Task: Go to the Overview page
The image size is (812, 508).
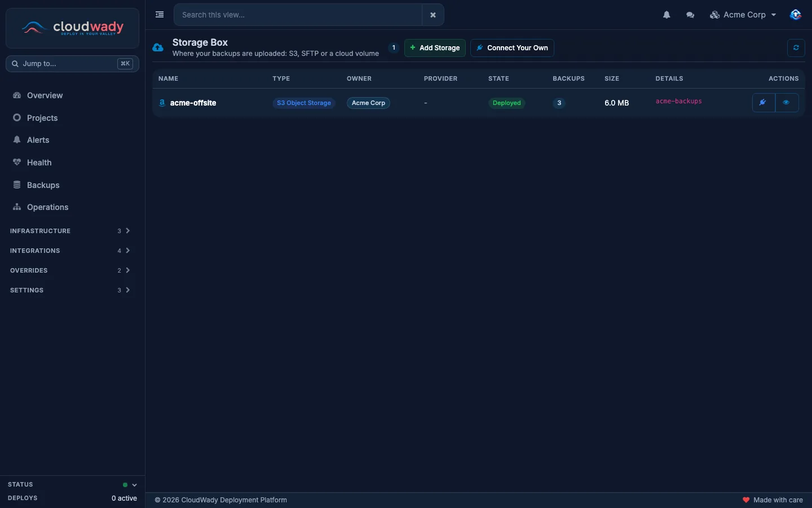Action: 72,95
